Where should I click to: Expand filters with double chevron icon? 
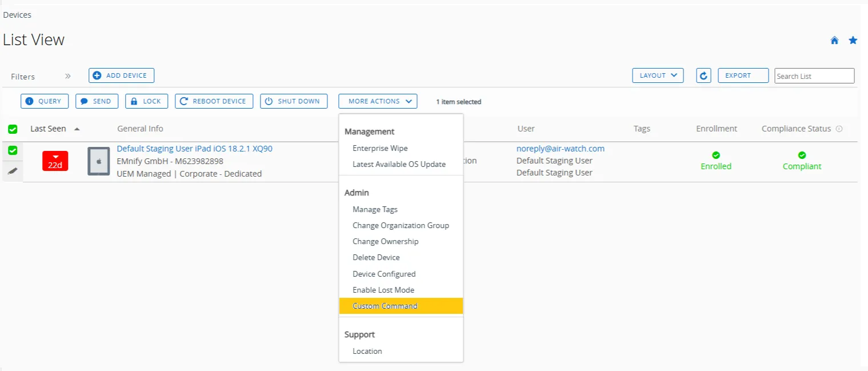67,76
